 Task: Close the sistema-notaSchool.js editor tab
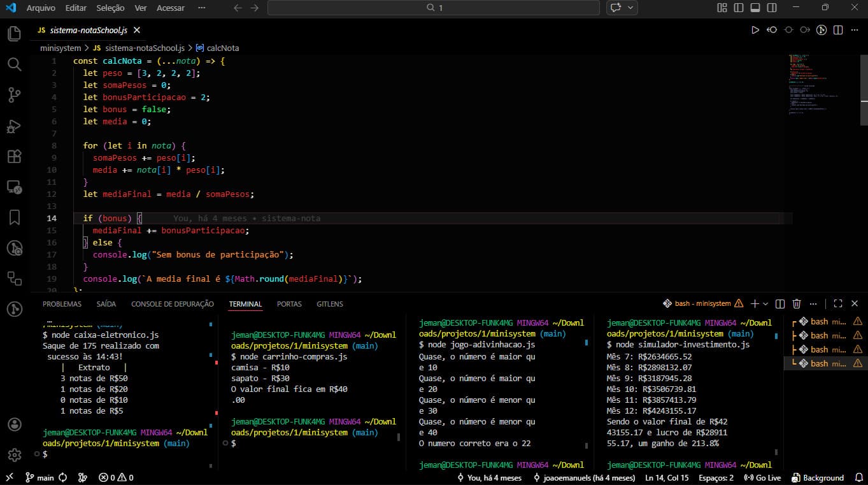tap(137, 30)
